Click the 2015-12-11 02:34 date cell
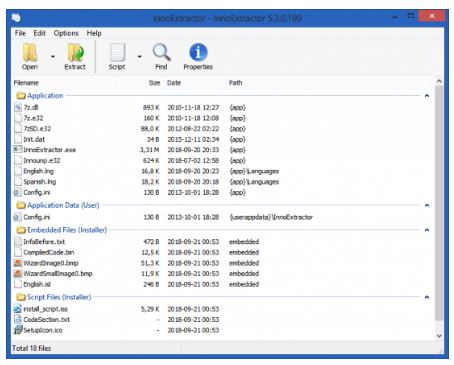454x365 pixels. [193, 139]
